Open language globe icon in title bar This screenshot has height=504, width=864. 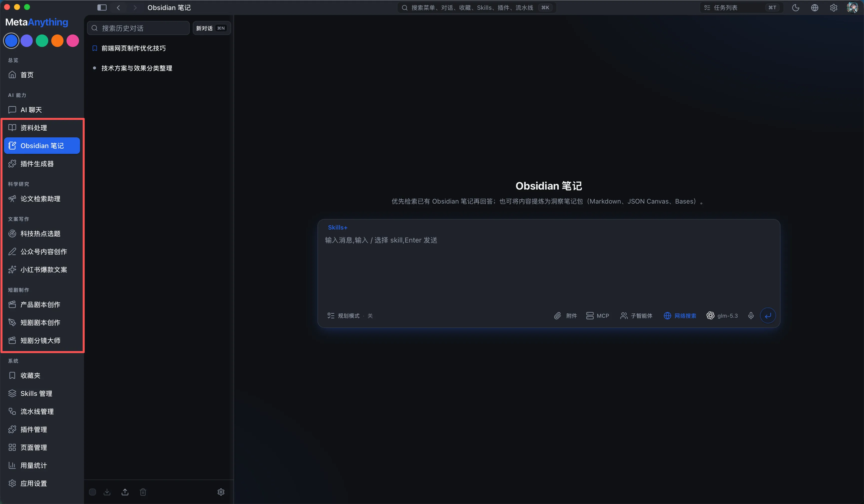[815, 7]
